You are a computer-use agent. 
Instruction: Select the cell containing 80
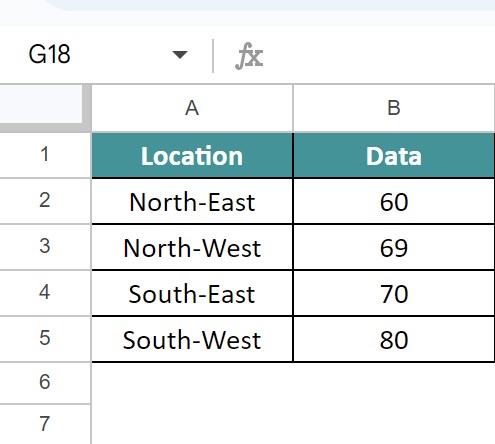pos(394,339)
